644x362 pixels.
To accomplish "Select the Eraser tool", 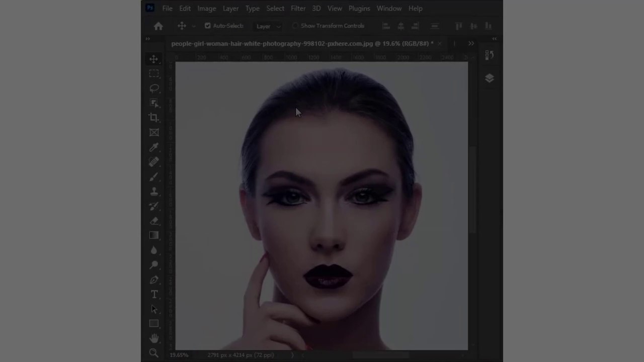I will [x=154, y=221].
